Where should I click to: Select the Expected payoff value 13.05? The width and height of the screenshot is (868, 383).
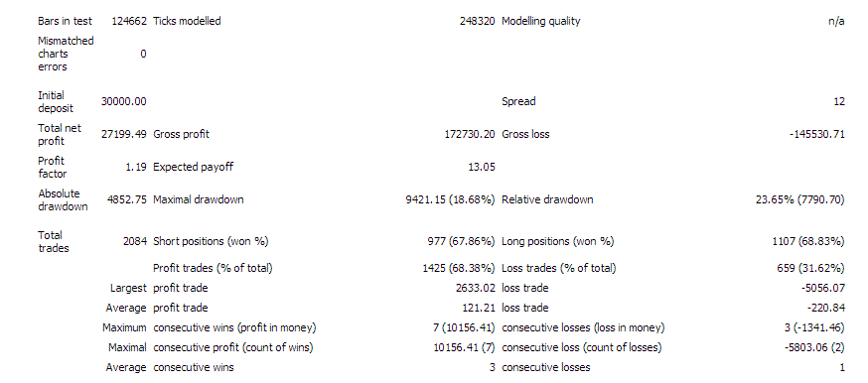[x=481, y=167]
